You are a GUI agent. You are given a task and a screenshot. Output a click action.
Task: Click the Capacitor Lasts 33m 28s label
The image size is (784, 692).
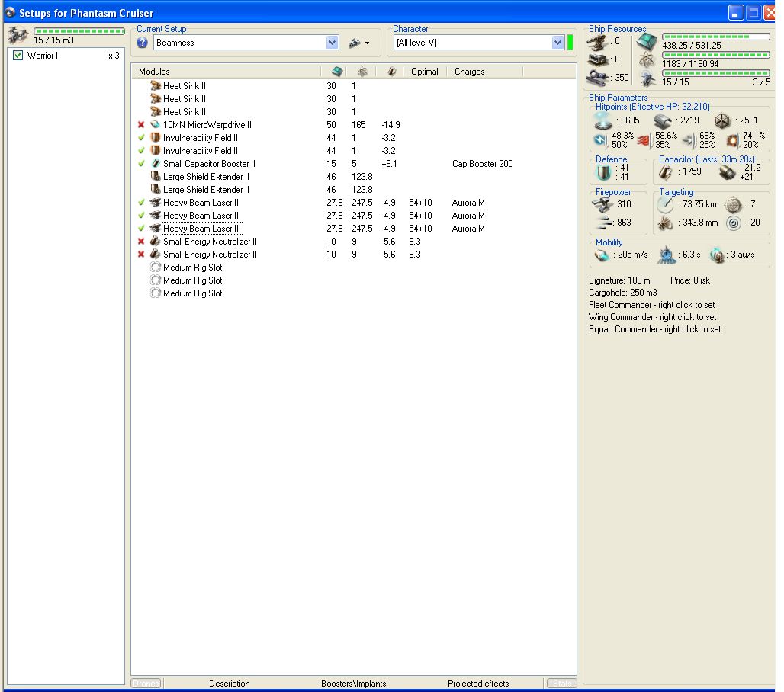[706, 159]
